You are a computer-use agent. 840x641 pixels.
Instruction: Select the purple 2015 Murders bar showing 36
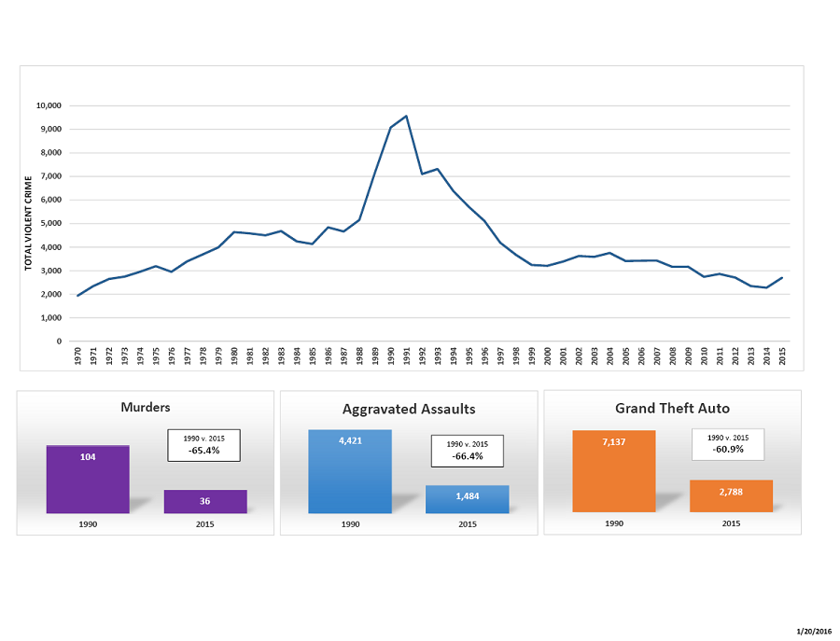[x=205, y=502]
